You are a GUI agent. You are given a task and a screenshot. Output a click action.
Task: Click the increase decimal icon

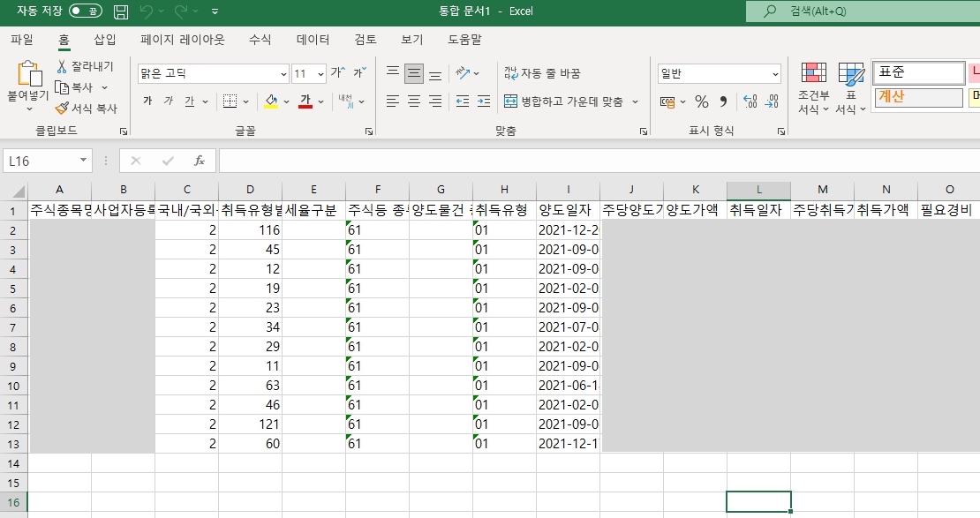tap(750, 101)
